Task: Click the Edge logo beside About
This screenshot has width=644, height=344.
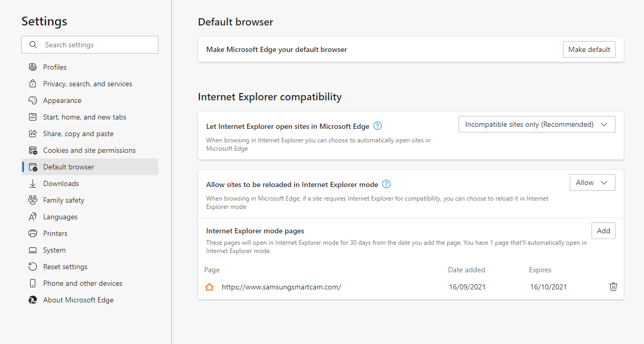Action: (x=33, y=300)
